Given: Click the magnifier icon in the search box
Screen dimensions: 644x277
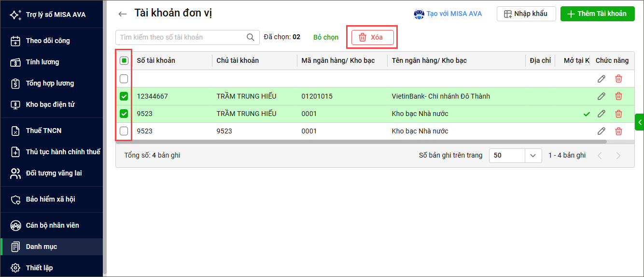Looking at the screenshot, I should pyautogui.click(x=251, y=37).
